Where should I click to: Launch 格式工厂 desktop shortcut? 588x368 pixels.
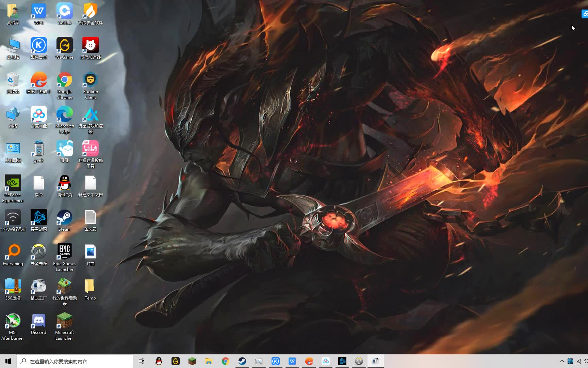(x=39, y=289)
